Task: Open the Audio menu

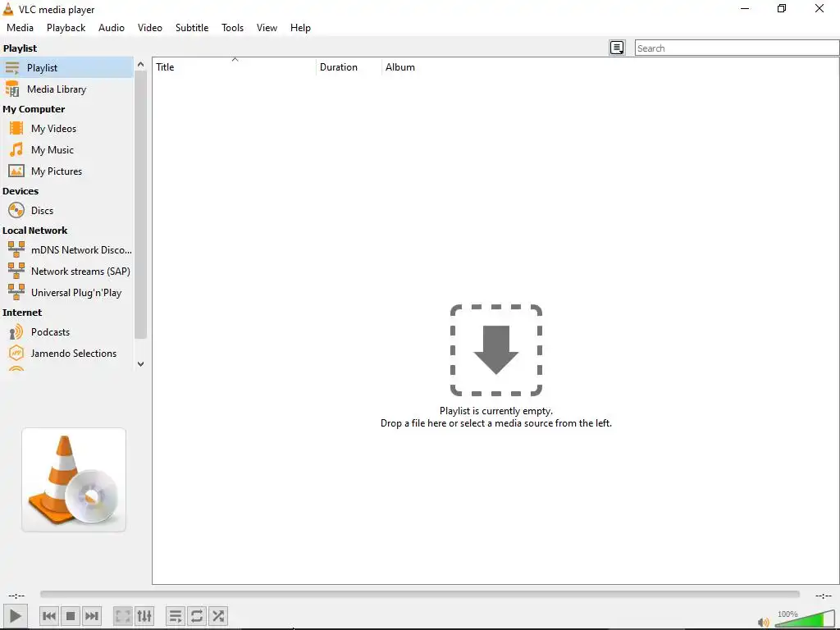Action: tap(112, 28)
